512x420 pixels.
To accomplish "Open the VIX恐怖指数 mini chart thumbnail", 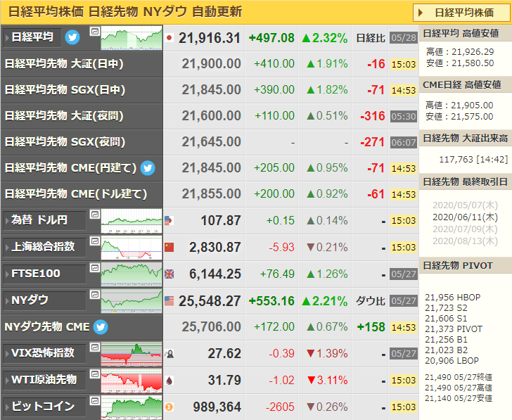I will (x=132, y=354).
